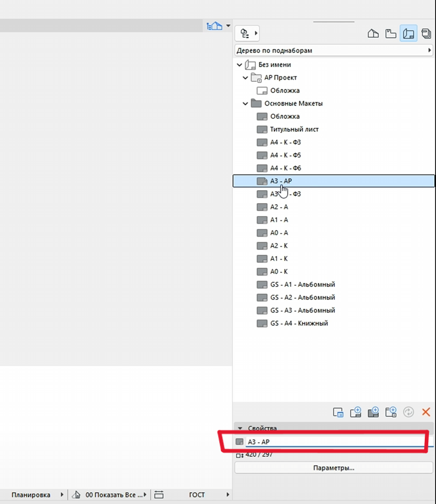Image resolution: width=436 pixels, height=504 pixels.
Task: Click the layout settings icon in bottom toolbar
Action: 338,412
